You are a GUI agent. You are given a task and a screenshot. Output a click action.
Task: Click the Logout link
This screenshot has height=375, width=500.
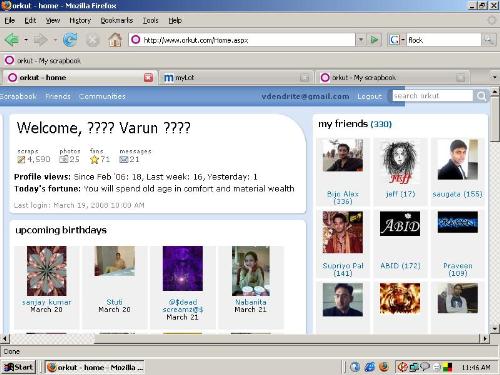[369, 96]
